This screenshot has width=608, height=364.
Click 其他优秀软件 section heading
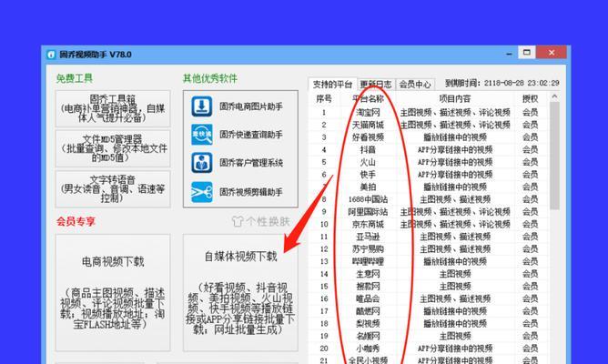pos(209,78)
